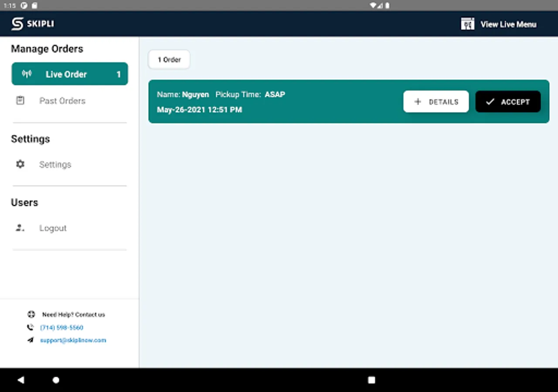Tap the support phone number (714) 598-5560

click(x=61, y=328)
